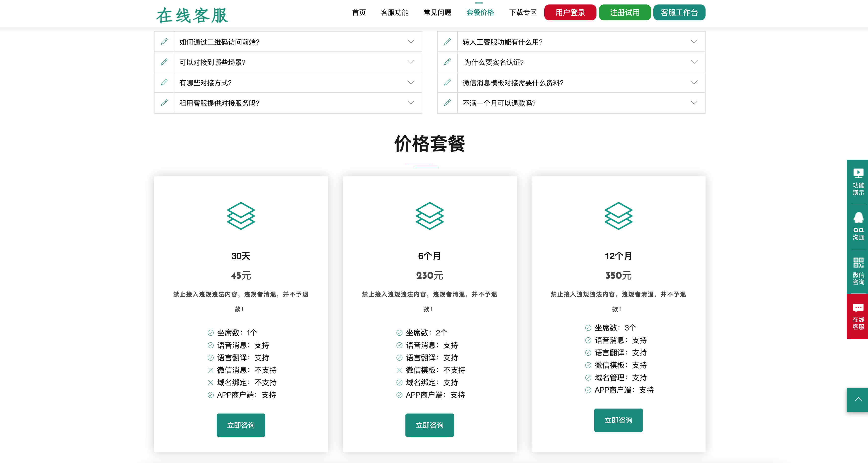Open the 首页 nav item
Screen dimensions: 868x463
[x=359, y=12]
